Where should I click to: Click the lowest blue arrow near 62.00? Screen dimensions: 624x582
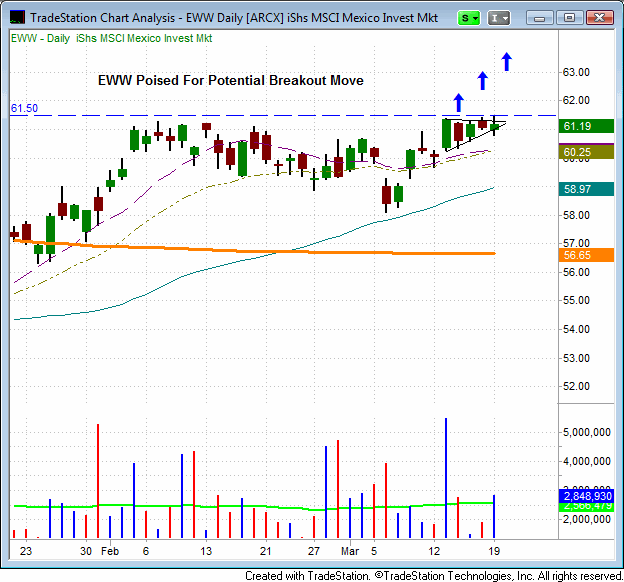click(458, 101)
